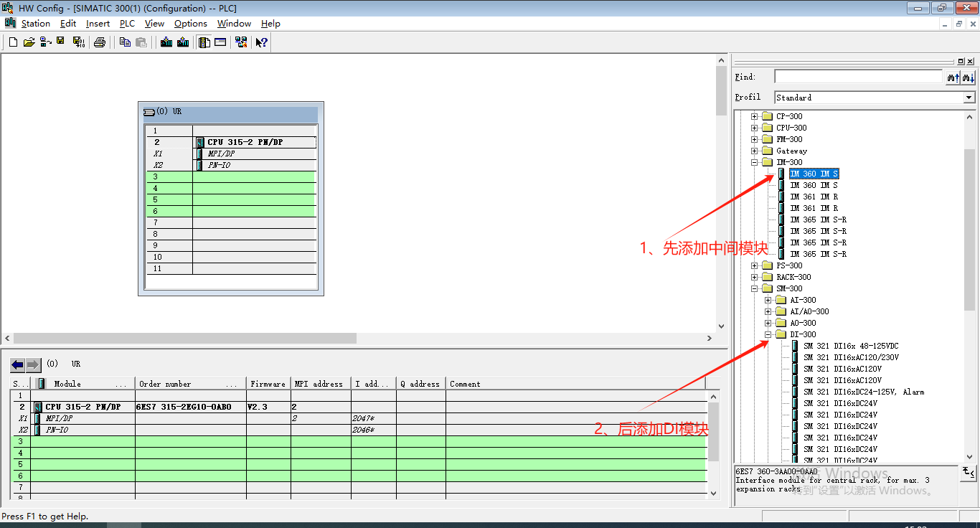Screen dimensions: 980x528
Task: Toggle the hardware Catalog panel icon
Action: (x=204, y=42)
